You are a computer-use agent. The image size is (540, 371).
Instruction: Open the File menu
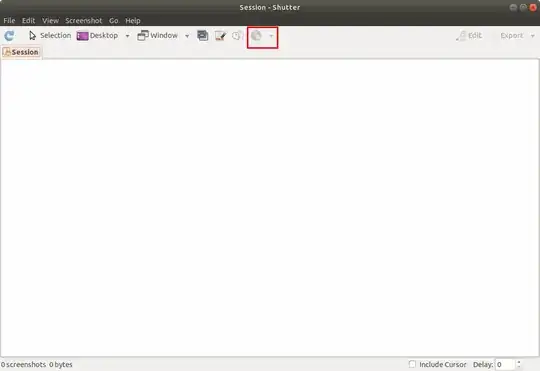[9, 21]
